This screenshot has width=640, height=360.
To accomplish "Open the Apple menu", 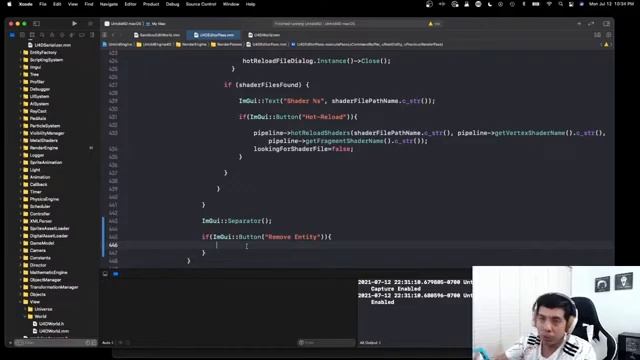I will (x=9, y=4).
